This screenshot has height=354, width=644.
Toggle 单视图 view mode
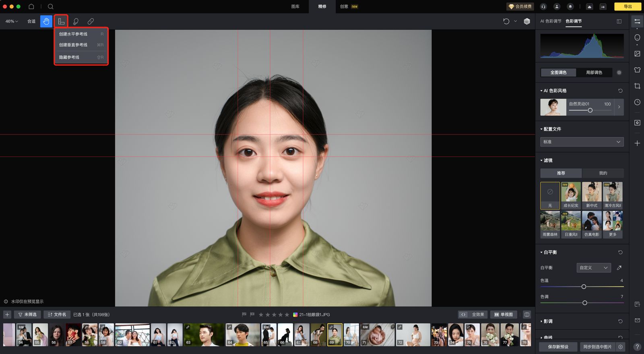pos(504,315)
